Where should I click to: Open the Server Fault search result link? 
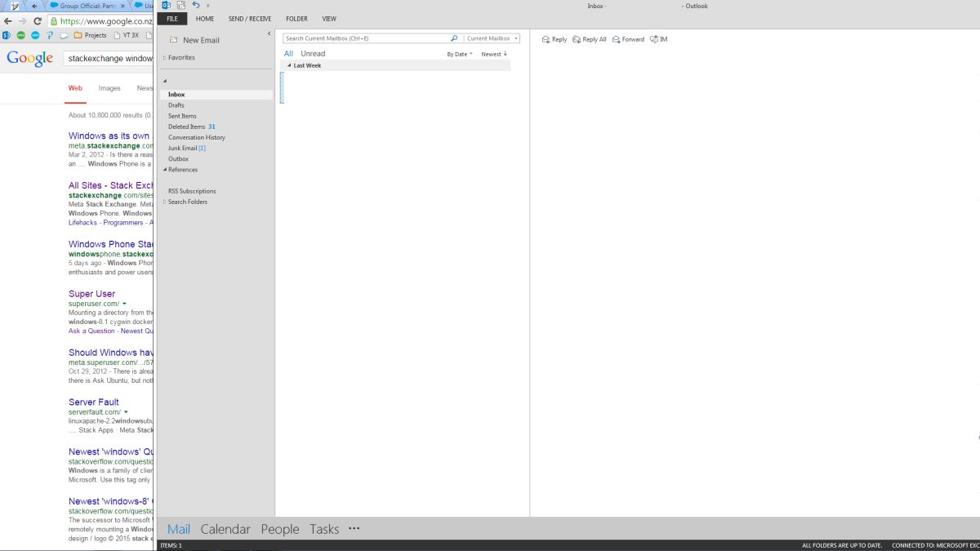tap(93, 402)
